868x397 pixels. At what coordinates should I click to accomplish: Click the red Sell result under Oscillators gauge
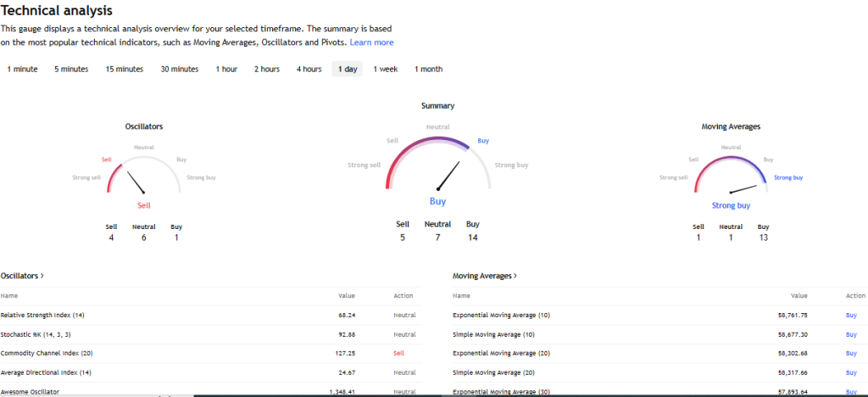click(144, 205)
